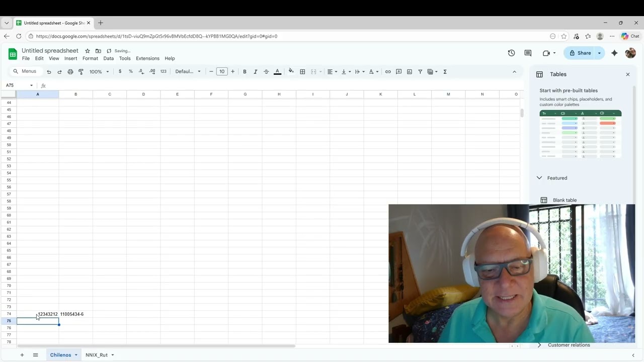Open functions sigma menu
Viewport: 644px width, 362px height.
[x=445, y=72]
